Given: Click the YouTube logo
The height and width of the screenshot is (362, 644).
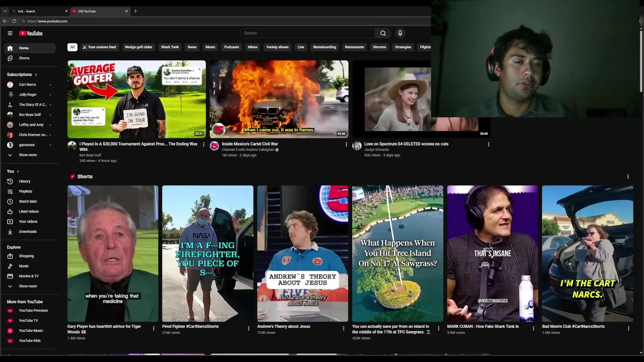Looking at the screenshot, I should click(x=31, y=33).
